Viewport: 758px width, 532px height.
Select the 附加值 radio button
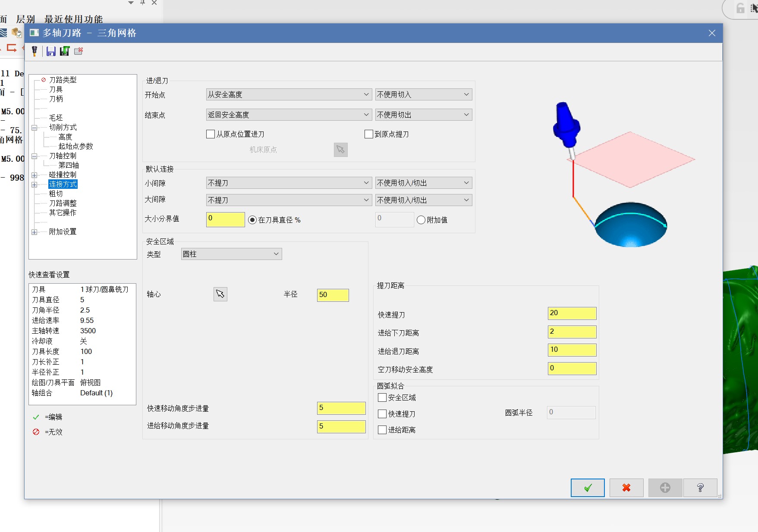[421, 220]
